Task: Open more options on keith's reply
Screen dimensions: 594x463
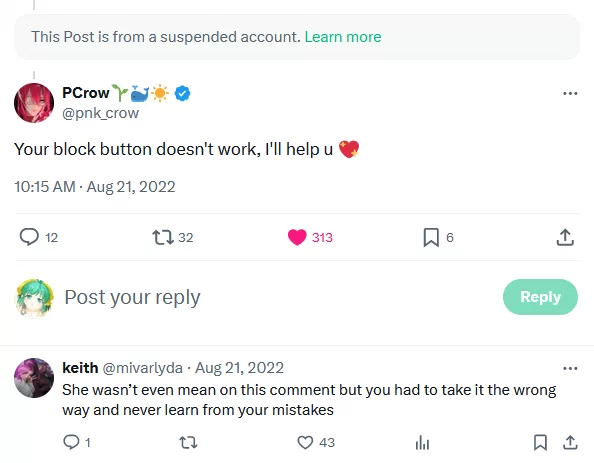Action: tap(570, 368)
